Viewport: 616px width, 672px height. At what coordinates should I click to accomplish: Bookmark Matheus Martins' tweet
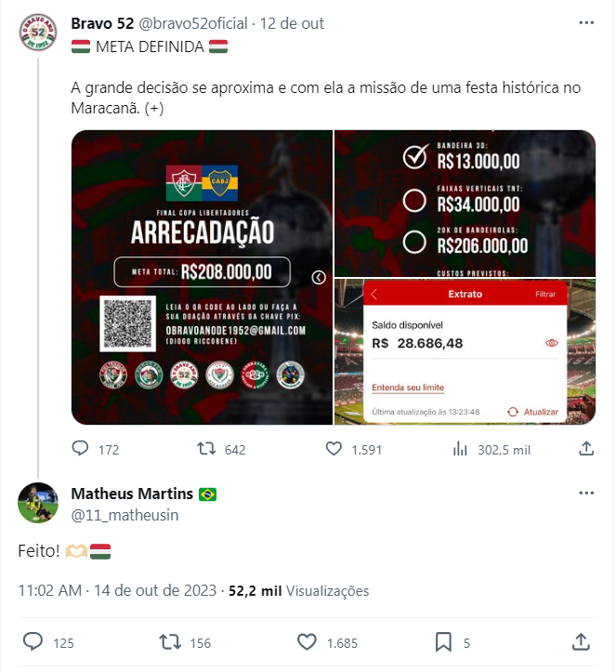tap(443, 642)
